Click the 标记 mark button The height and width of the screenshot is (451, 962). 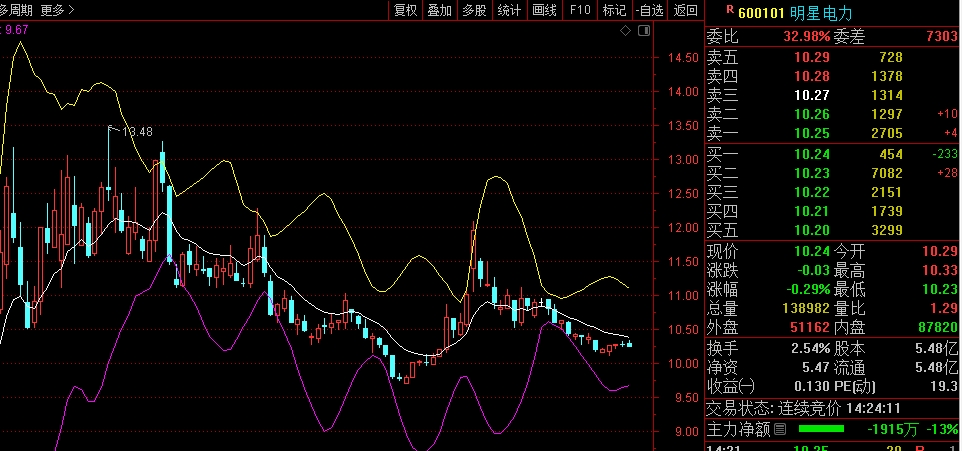614,10
